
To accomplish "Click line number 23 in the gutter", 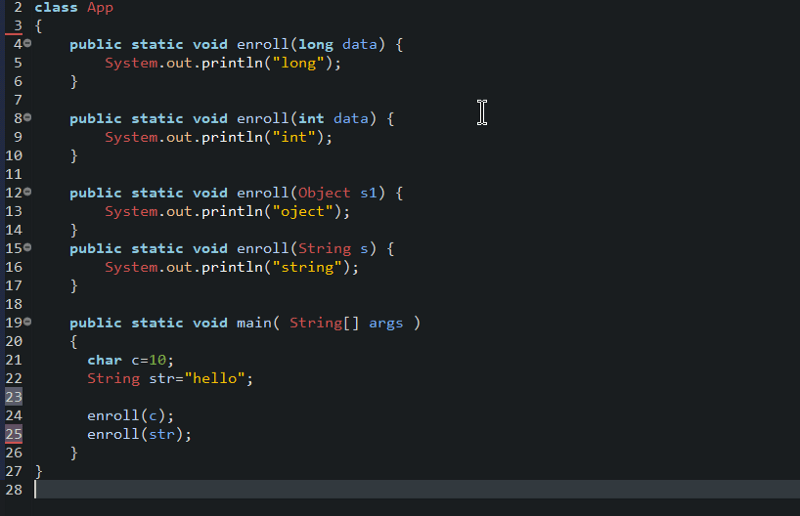I will (x=14, y=397).
